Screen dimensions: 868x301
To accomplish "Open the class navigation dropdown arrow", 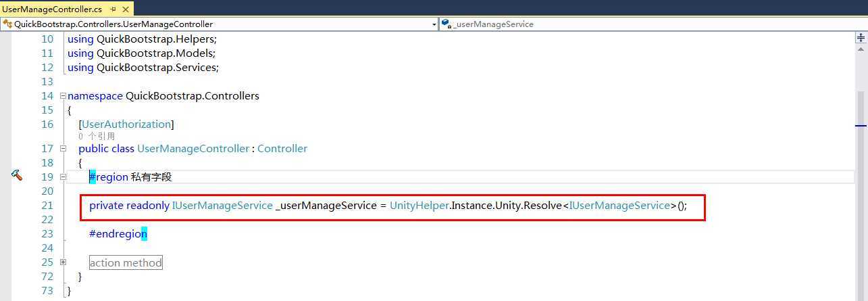I will (x=434, y=24).
